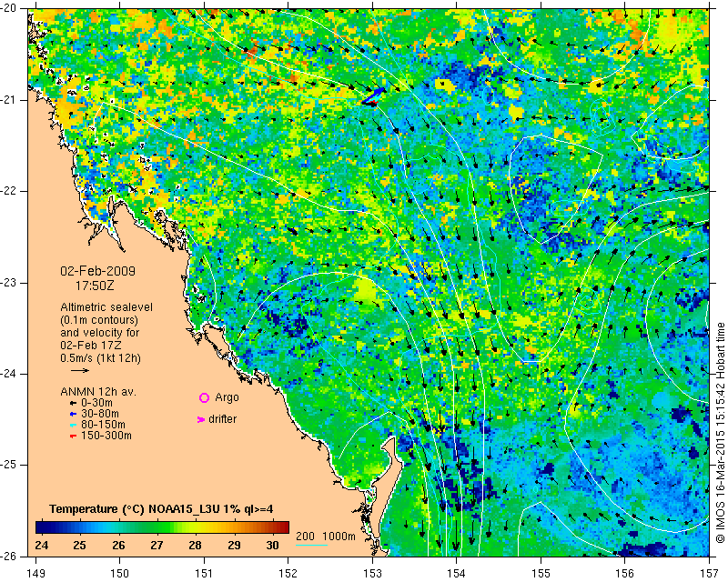This screenshot has height=582, width=728.
Task: Click longitude axis label '150'
Action: [x=120, y=574]
